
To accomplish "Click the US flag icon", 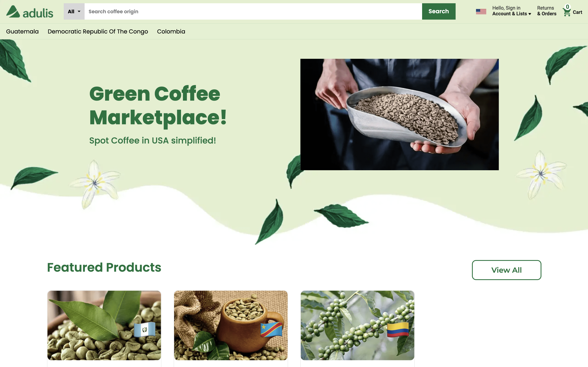I will [481, 11].
